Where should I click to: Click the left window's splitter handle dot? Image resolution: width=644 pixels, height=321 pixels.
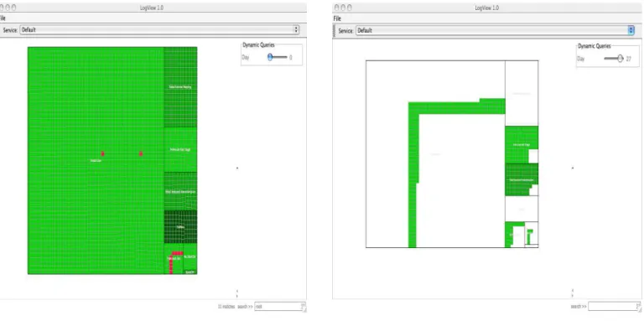(x=237, y=168)
